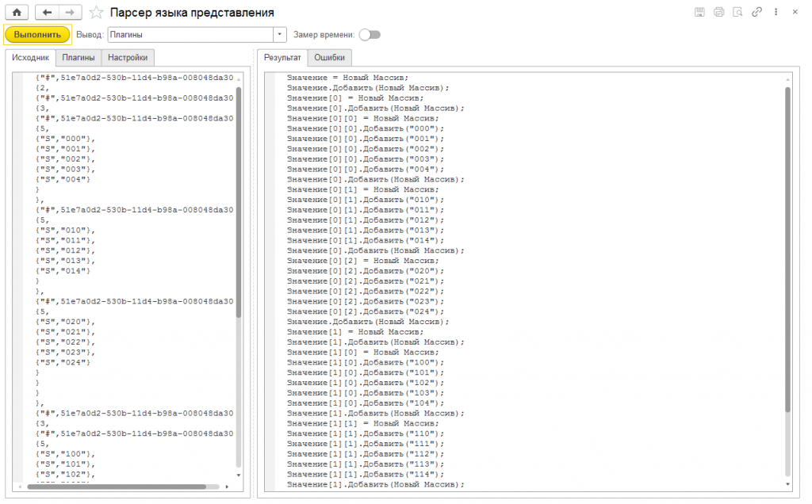Click result line Значение = Новый Массив;
The width and height of the screenshot is (812, 504).
click(347, 78)
